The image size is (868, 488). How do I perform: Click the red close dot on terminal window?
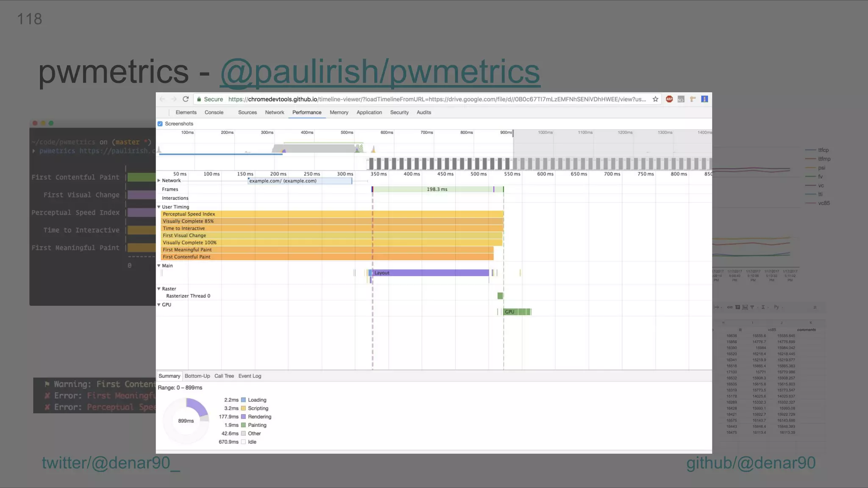35,123
